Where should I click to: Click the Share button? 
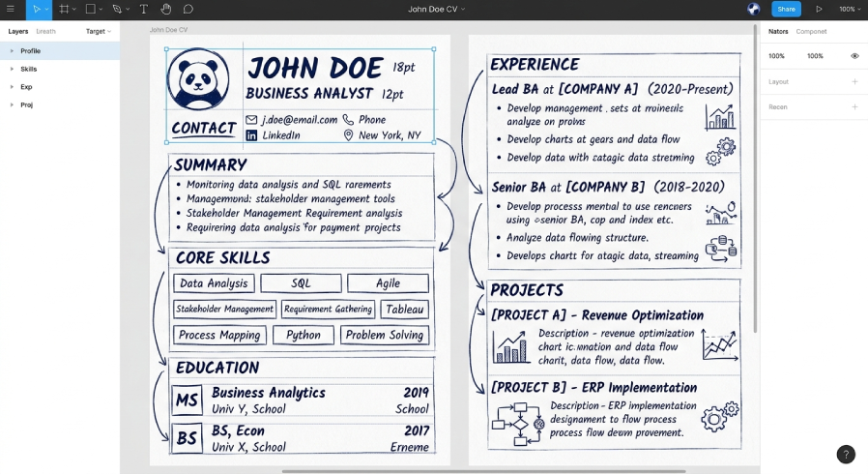[786, 10]
